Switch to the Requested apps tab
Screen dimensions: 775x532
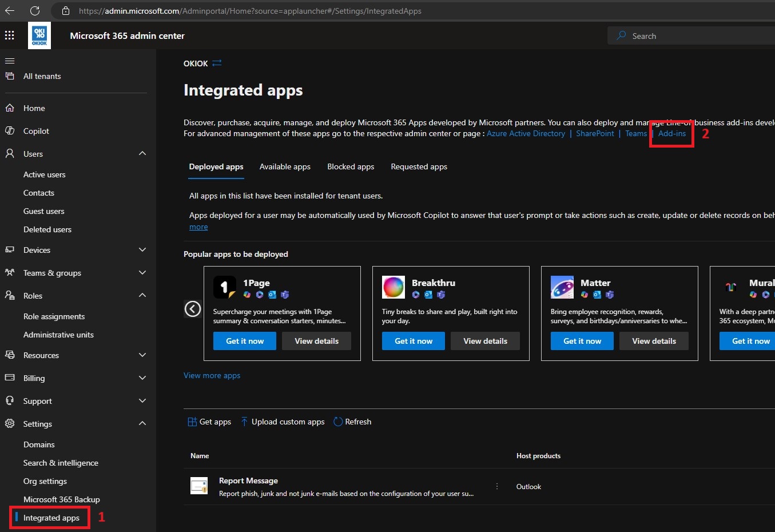coord(419,166)
